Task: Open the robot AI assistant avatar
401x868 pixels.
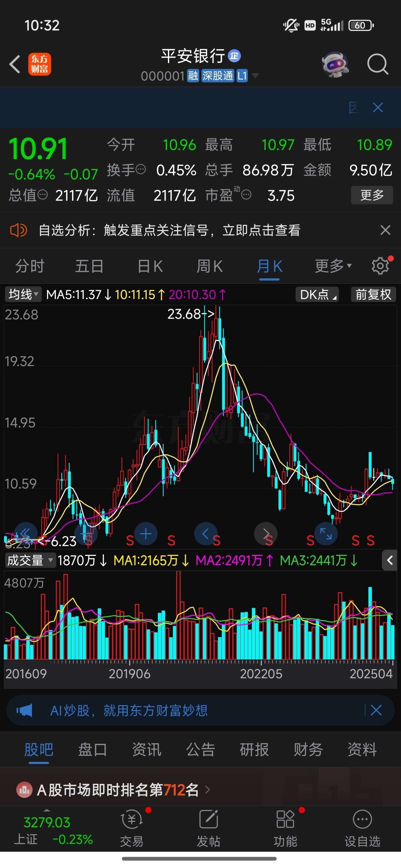Action: [335, 64]
